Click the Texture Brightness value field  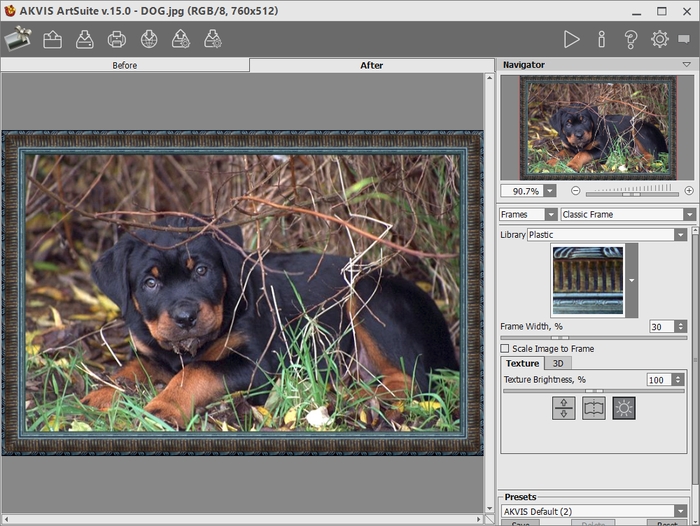(x=659, y=380)
